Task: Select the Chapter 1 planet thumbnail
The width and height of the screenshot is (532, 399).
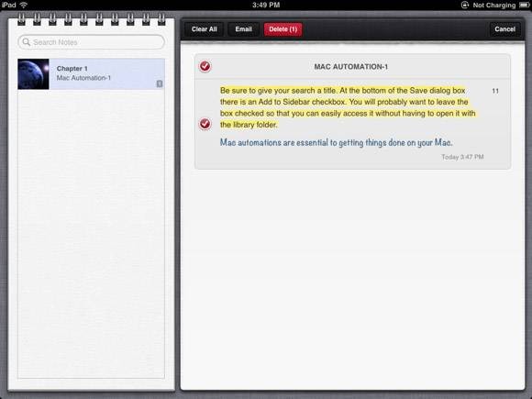Action: tap(33, 74)
